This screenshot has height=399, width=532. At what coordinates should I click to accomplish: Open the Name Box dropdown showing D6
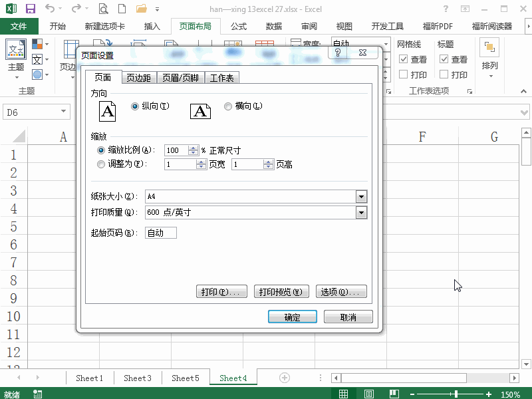pyautogui.click(x=63, y=112)
